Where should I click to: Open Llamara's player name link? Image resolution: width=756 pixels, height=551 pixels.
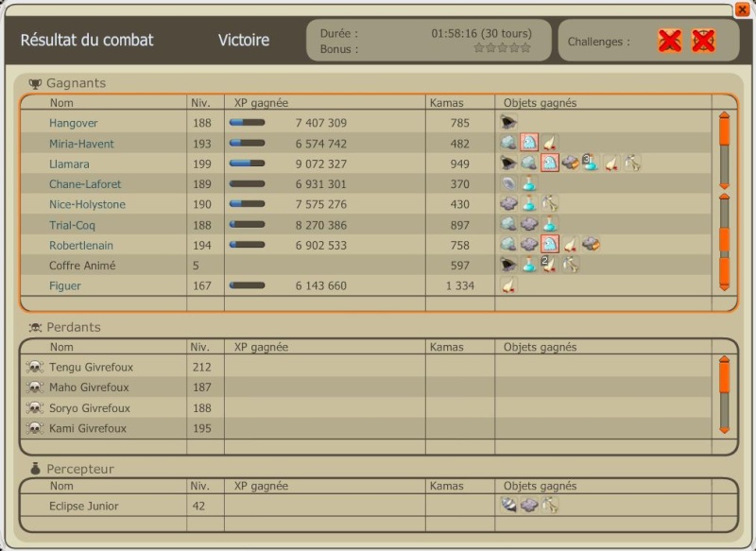pyautogui.click(x=69, y=164)
